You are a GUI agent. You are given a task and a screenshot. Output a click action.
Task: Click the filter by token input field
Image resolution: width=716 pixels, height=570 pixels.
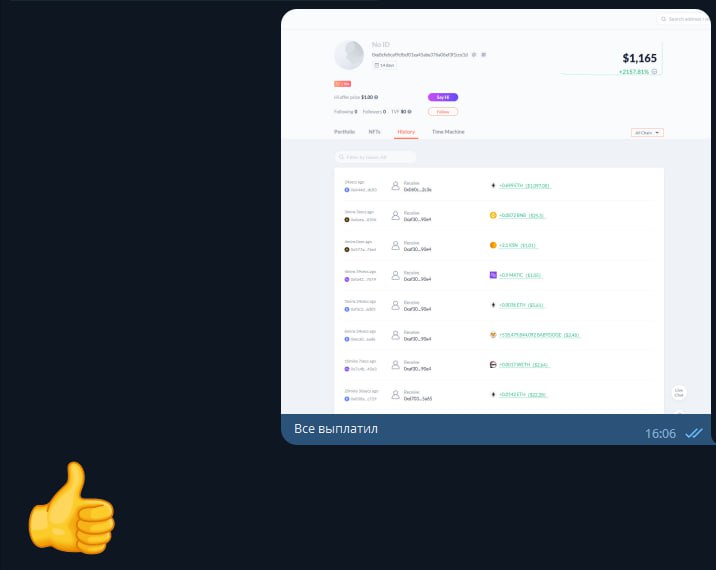pyautogui.click(x=376, y=157)
